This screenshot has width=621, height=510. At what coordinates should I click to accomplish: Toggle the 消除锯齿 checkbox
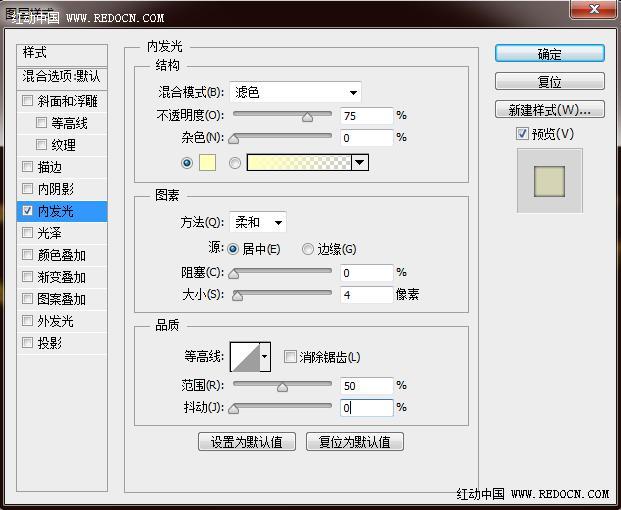290,356
